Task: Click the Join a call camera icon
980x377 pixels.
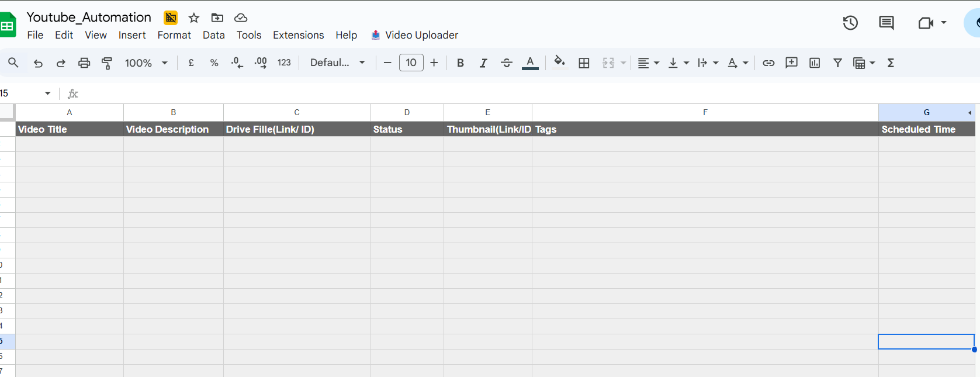Action: pos(926,23)
